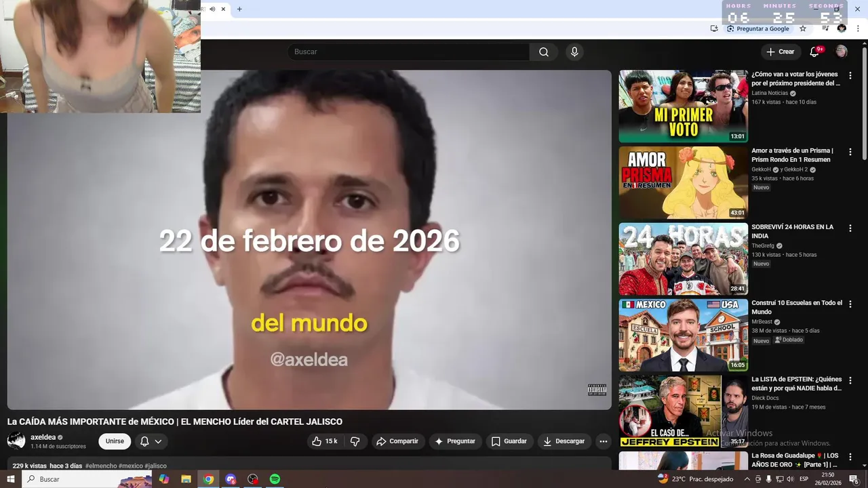Click the Descargar button
Viewport: 868px width, 488px height.
point(564,441)
